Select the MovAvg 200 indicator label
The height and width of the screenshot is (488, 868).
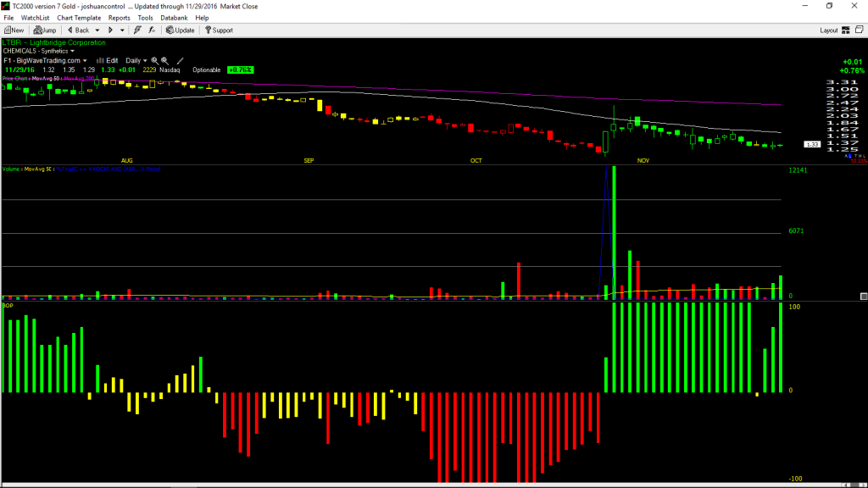79,79
